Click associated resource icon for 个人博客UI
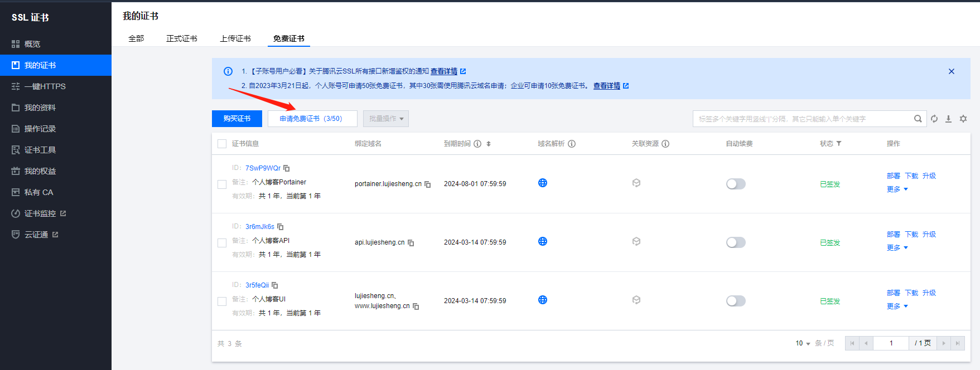This screenshot has height=370, width=980. pyautogui.click(x=636, y=300)
